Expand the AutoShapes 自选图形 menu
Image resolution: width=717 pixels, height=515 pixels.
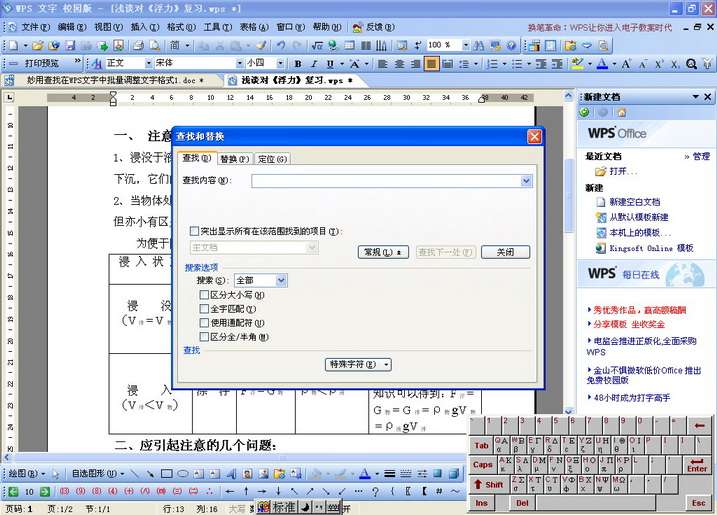(98, 474)
